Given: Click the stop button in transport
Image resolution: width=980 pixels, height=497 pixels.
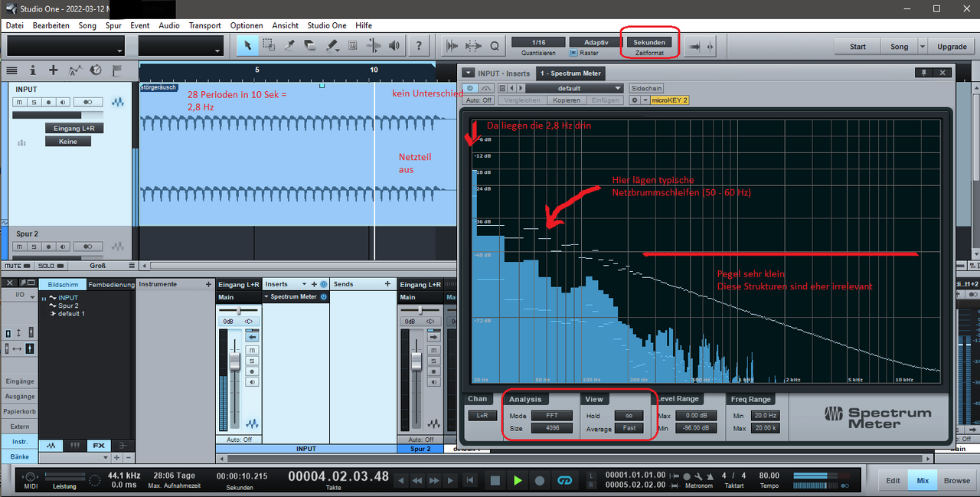Looking at the screenshot, I should click(x=495, y=480).
